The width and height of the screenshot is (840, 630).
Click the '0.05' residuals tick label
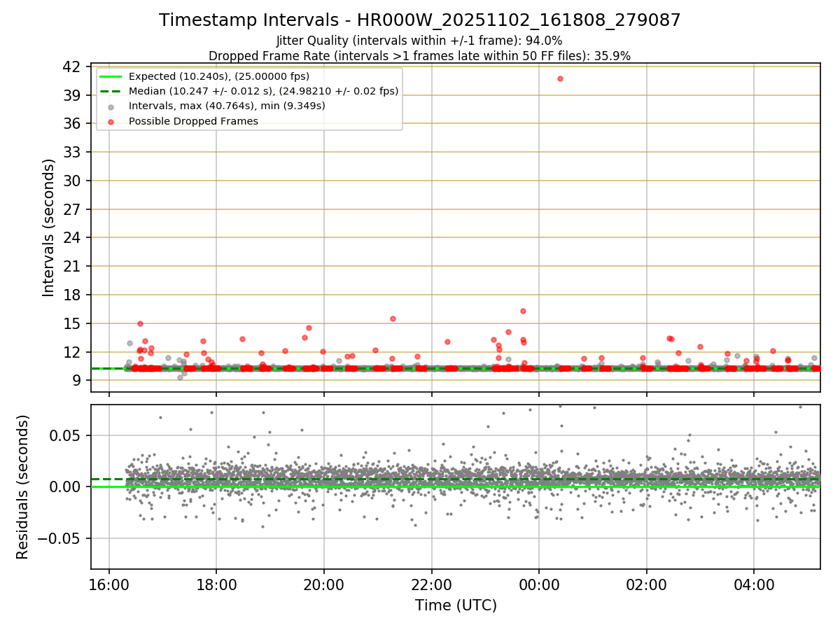(x=64, y=435)
